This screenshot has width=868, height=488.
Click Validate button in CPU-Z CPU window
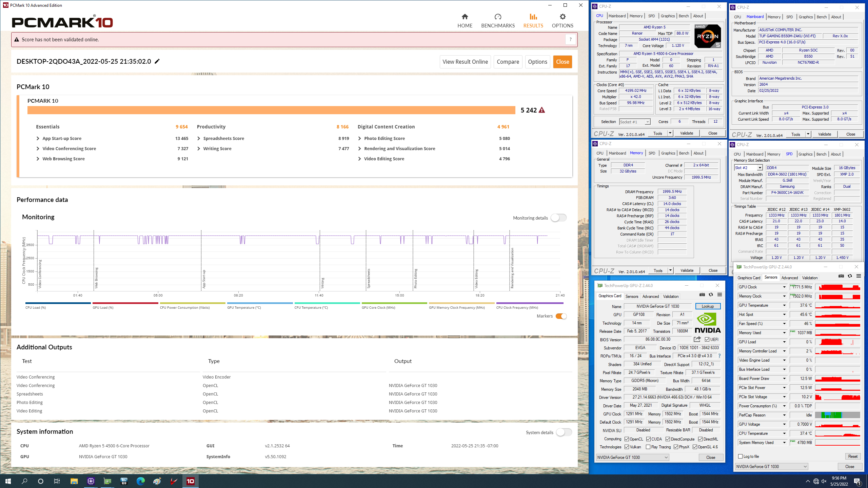click(x=687, y=133)
